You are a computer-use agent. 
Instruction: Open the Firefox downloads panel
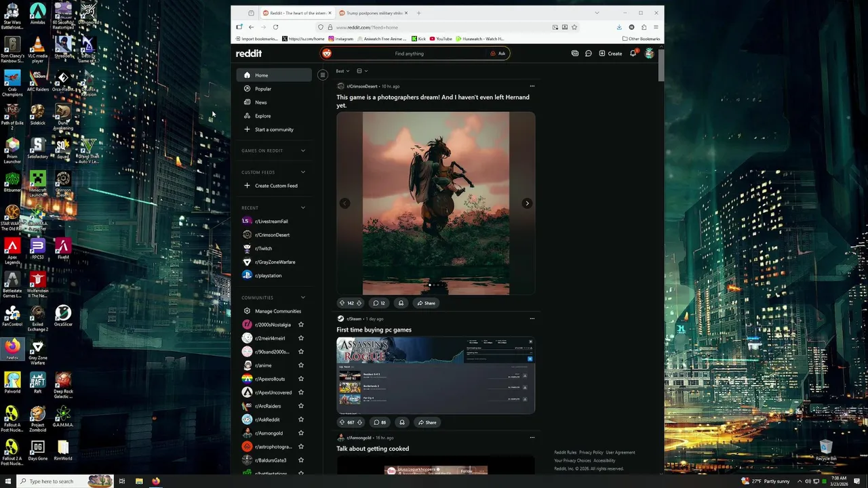619,27
